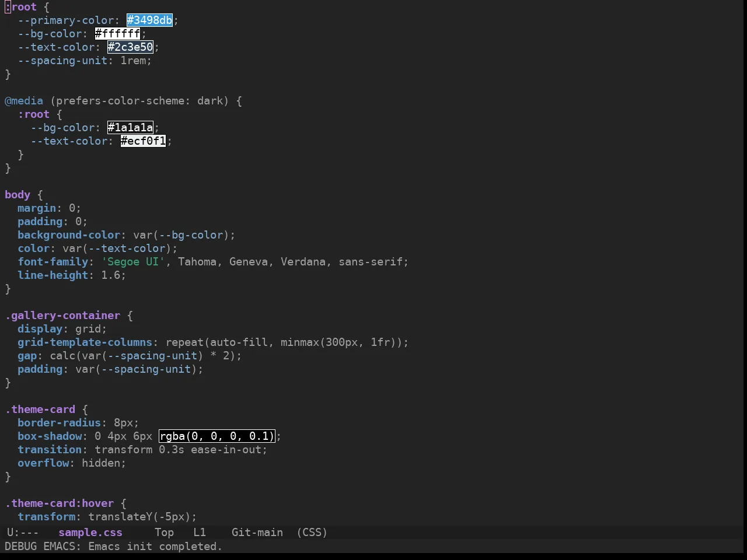Click the Git-main indicator in mode line
This screenshot has height=560, width=747.
coord(257,533)
